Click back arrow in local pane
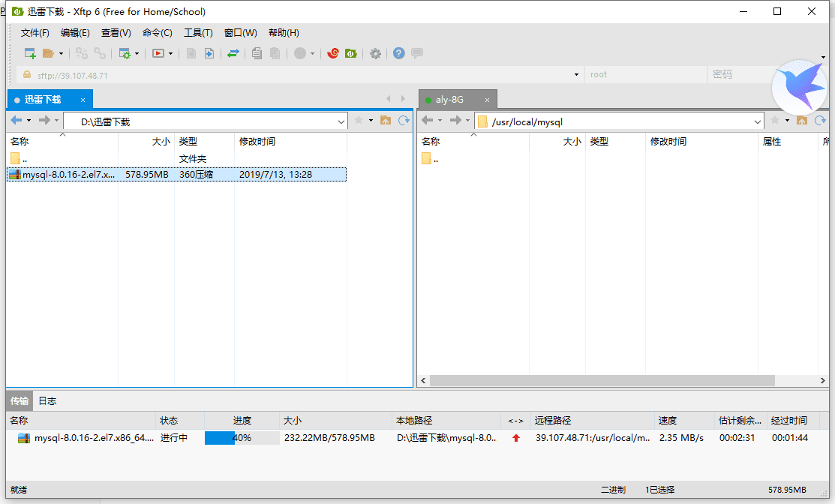 (16, 121)
